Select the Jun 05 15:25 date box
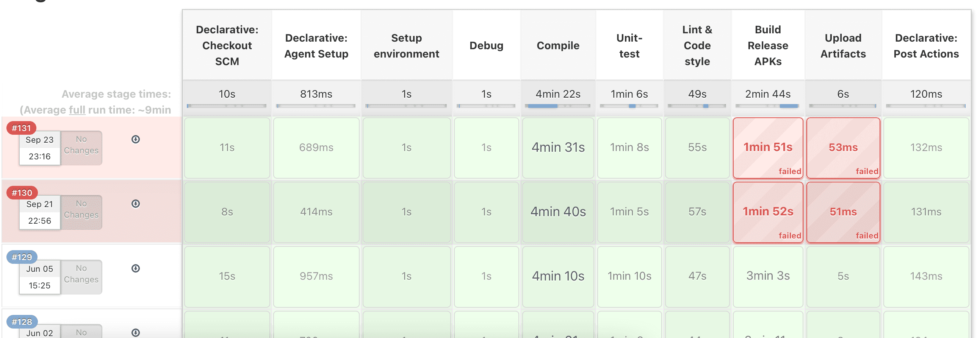 click(39, 277)
